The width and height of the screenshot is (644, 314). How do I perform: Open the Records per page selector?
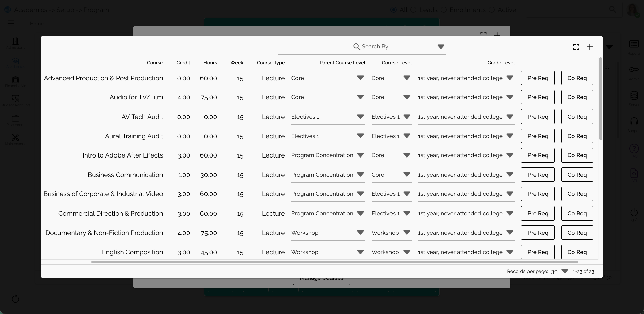[x=564, y=271]
